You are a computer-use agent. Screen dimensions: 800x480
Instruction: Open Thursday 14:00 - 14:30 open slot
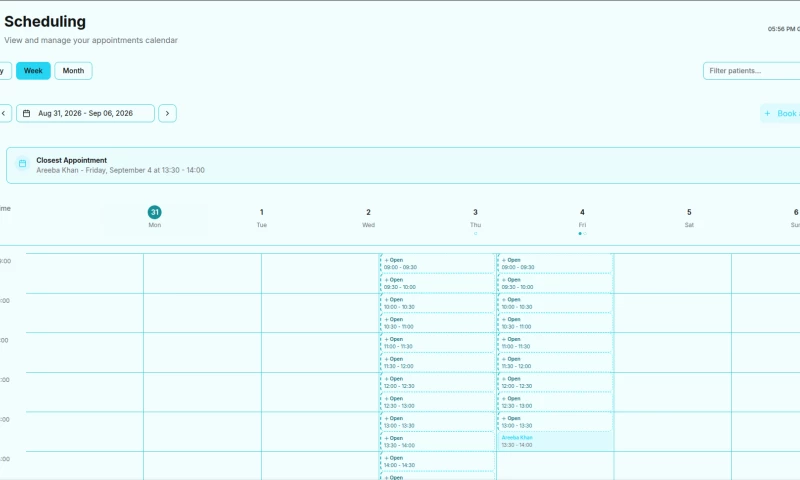[437, 462]
